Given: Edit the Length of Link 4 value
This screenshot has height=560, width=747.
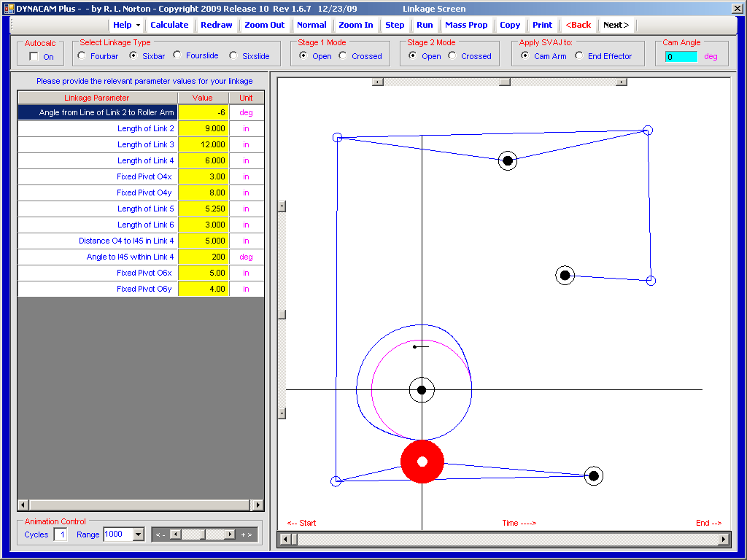Looking at the screenshot, I should pyautogui.click(x=204, y=160).
